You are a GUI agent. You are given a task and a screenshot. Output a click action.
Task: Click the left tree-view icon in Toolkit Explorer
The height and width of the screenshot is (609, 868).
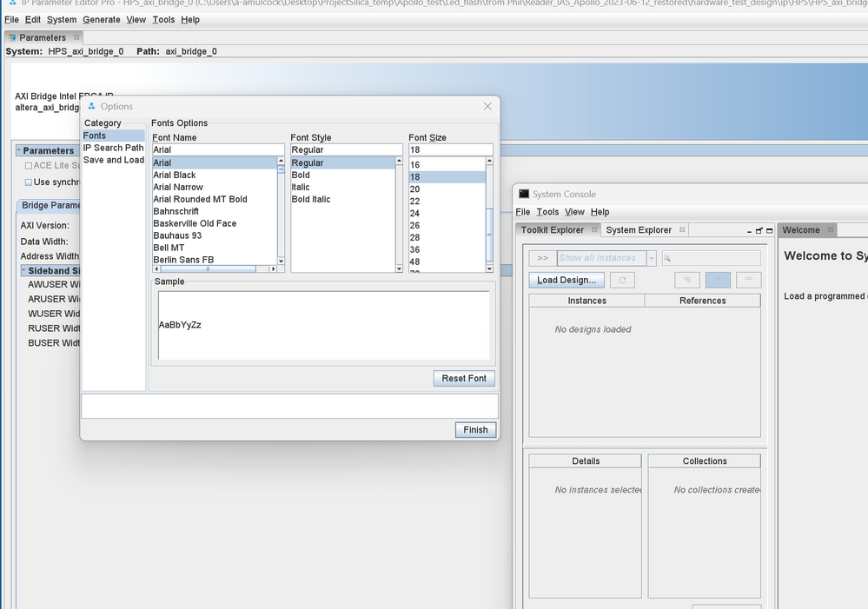pyautogui.click(x=687, y=280)
